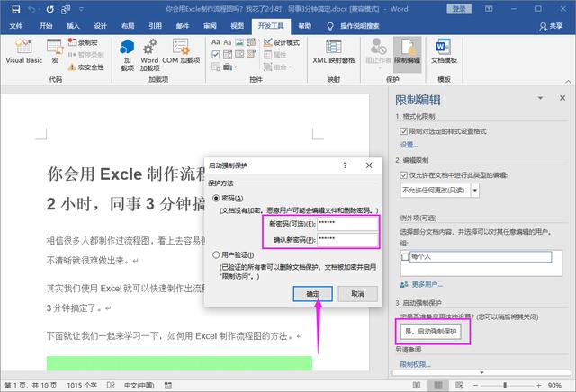Click the spelling check status icon
Screen dimensions: 576x392
coord(111,385)
